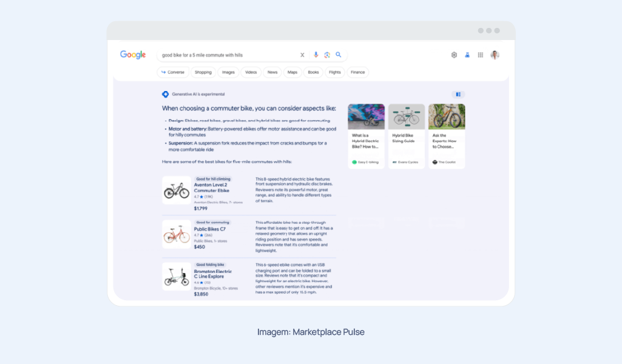Screen dimensions: 622x364
Task: Open Google Lens image search icon
Action: 327,55
